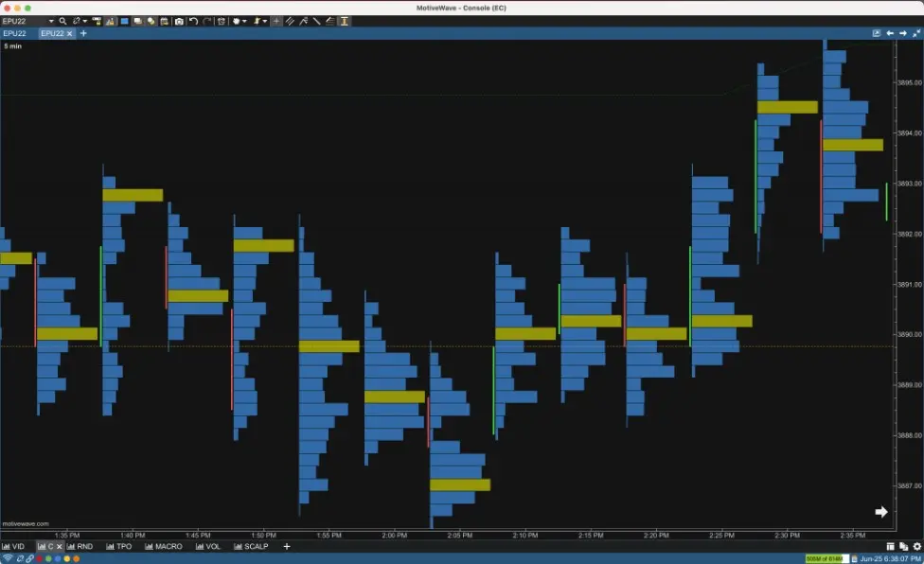This screenshot has width=924, height=564.
Task: Select the red link color dot
Action: 40,558
